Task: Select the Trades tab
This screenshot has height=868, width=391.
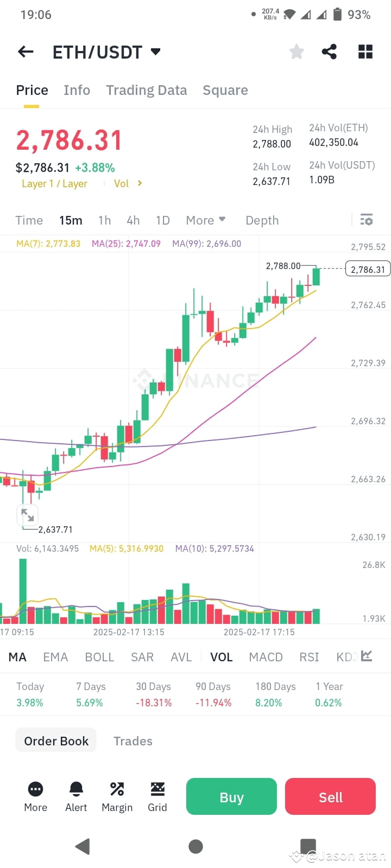Action: (133, 741)
